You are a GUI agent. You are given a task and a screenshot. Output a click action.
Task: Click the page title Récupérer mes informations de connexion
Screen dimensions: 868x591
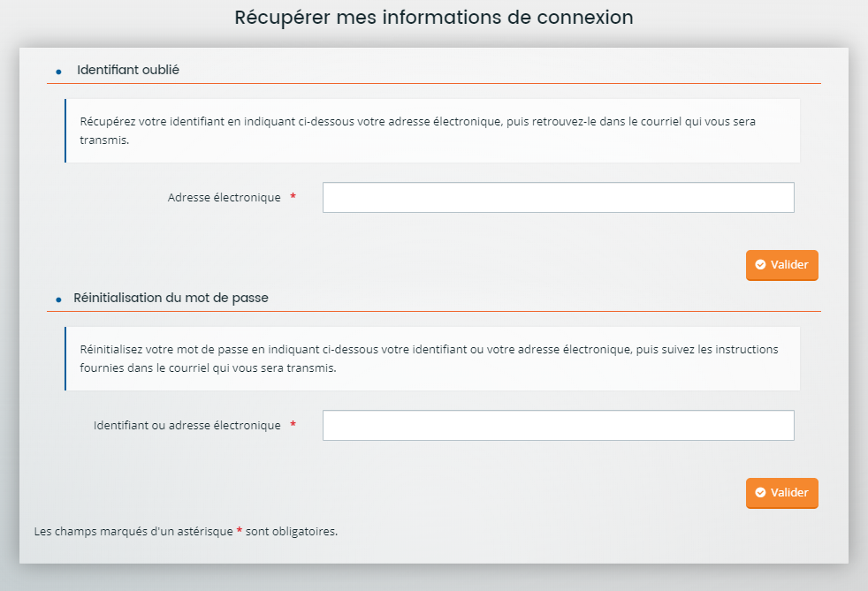coord(433,17)
